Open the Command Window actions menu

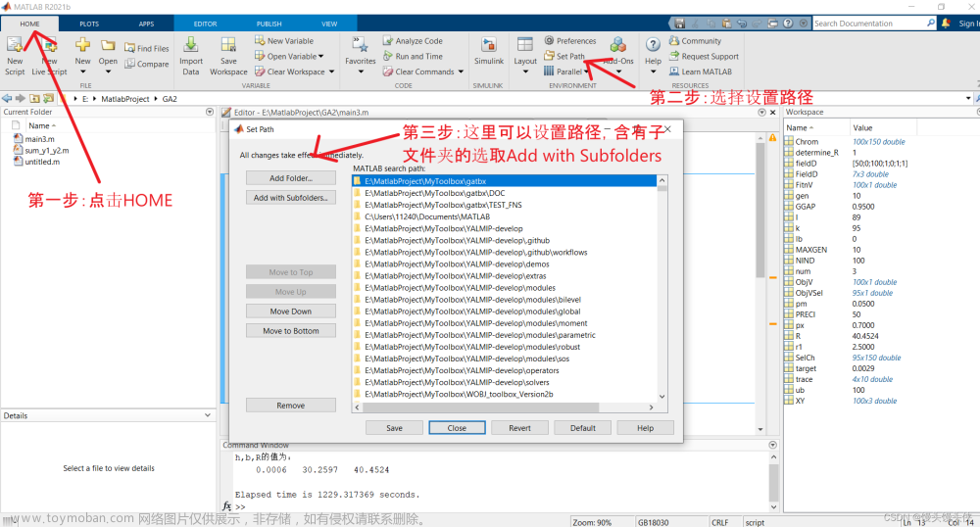pyautogui.click(x=772, y=445)
